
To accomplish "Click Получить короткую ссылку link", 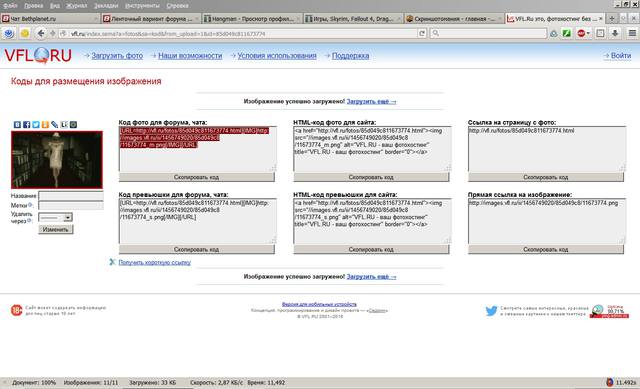I will pos(155,262).
